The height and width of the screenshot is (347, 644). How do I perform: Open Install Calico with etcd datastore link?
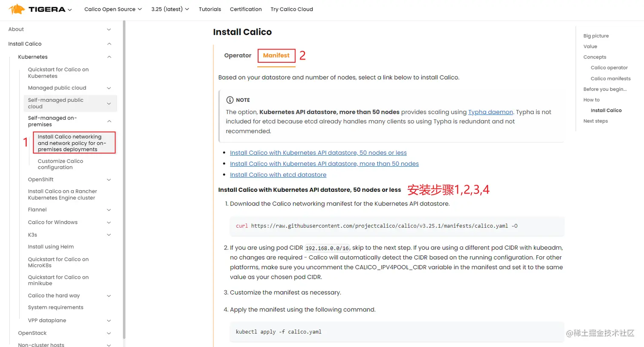click(278, 175)
